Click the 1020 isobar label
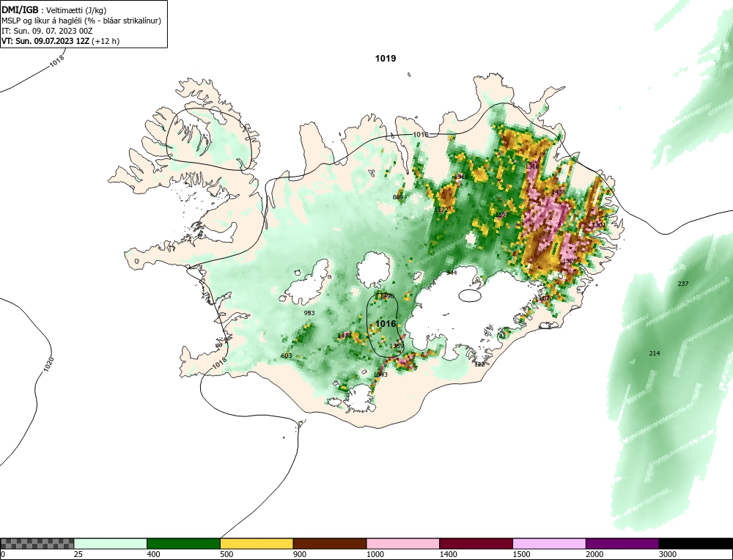 coord(48,364)
